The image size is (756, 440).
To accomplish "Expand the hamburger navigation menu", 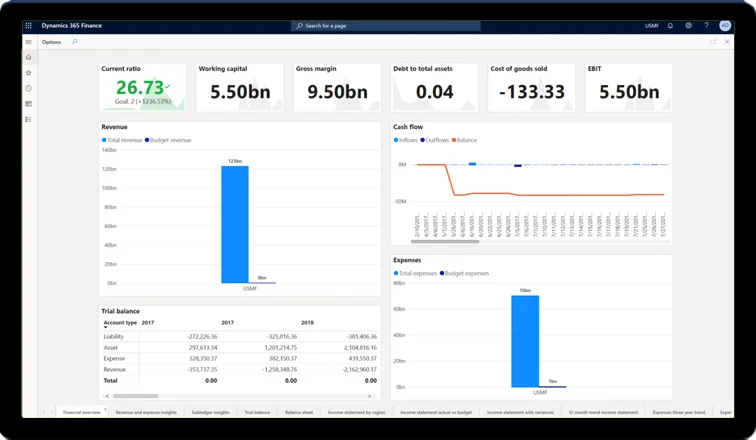I will pyautogui.click(x=29, y=42).
